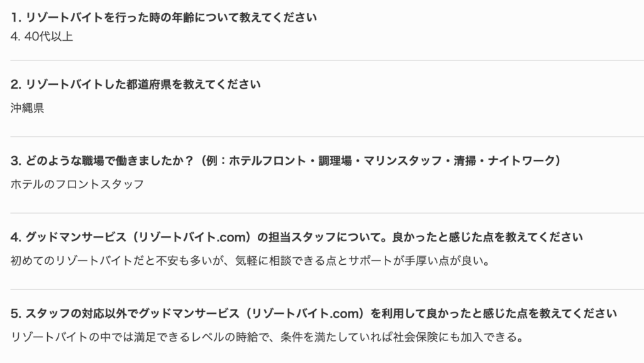Click question 5 heading about スタッフの対応以外

coord(313,313)
